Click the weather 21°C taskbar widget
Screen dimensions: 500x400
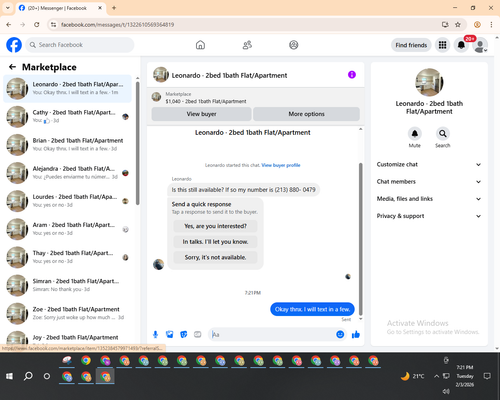[412, 376]
